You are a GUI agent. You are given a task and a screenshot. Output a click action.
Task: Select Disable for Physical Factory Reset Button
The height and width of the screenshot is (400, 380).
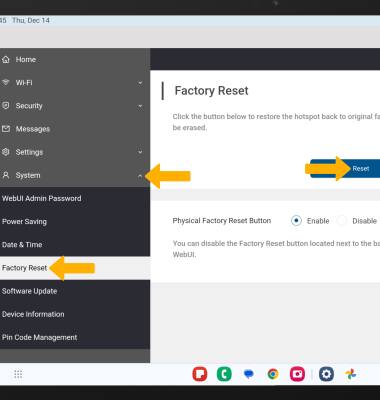tap(342, 221)
